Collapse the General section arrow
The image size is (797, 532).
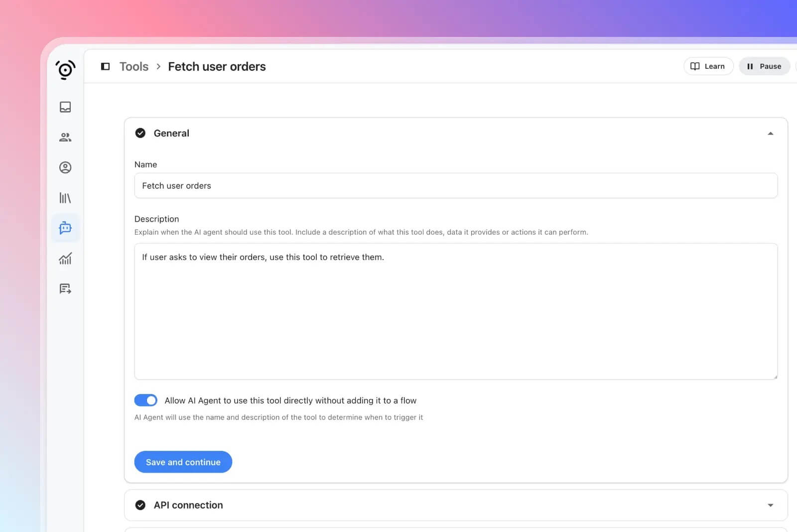tap(770, 133)
